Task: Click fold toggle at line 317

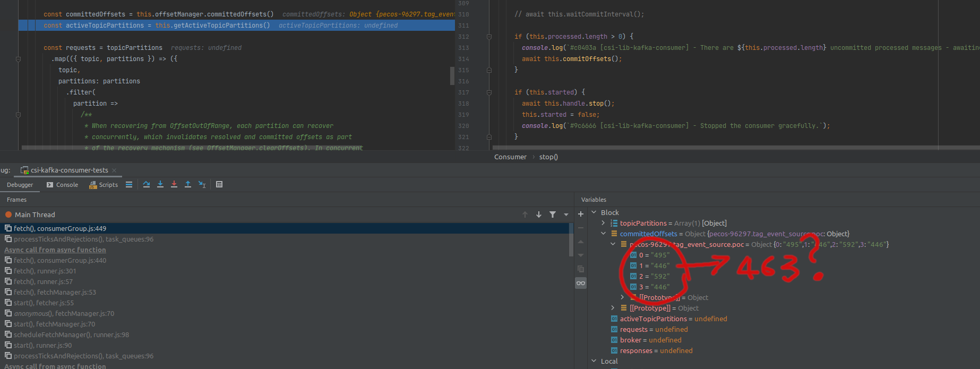Action: (489, 92)
